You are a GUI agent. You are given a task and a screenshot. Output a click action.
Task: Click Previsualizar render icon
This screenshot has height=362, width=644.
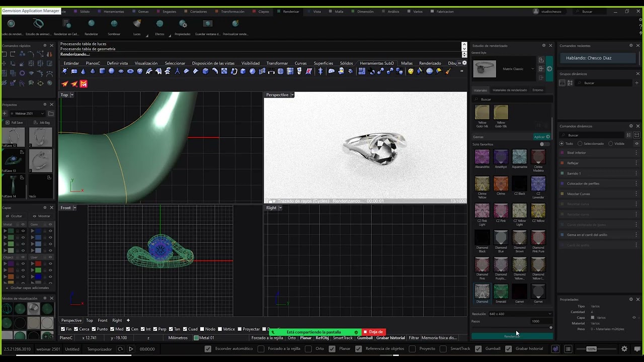click(235, 24)
